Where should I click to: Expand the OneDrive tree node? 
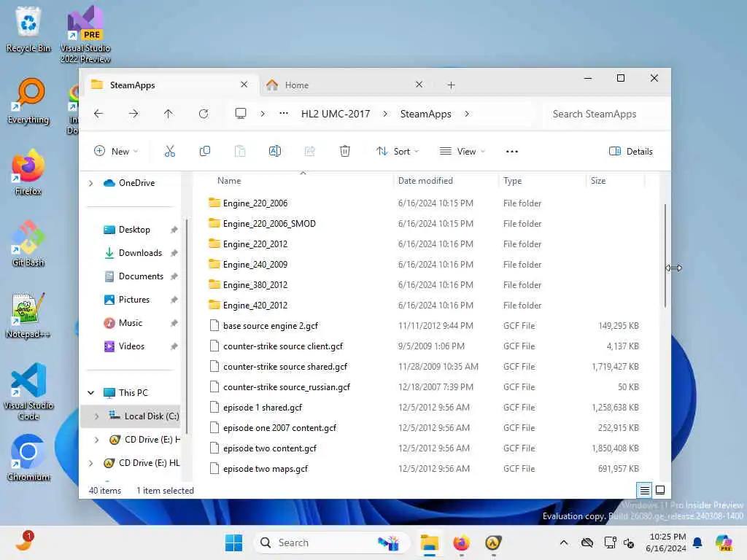point(91,183)
